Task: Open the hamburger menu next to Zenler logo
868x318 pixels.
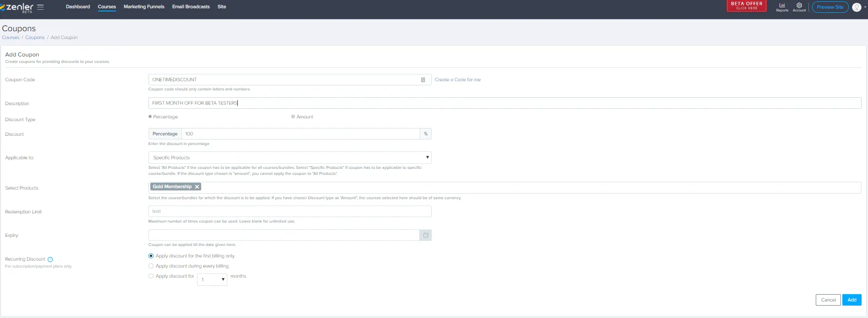Action: (x=40, y=7)
